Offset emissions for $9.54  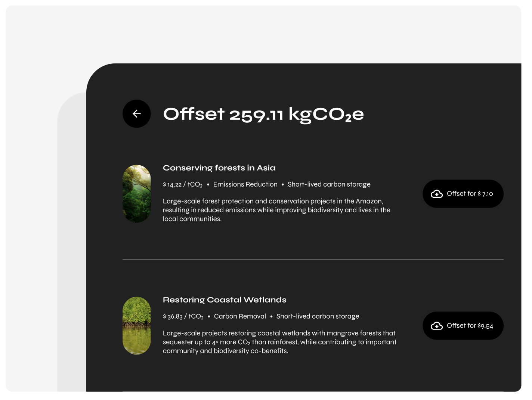click(x=463, y=325)
